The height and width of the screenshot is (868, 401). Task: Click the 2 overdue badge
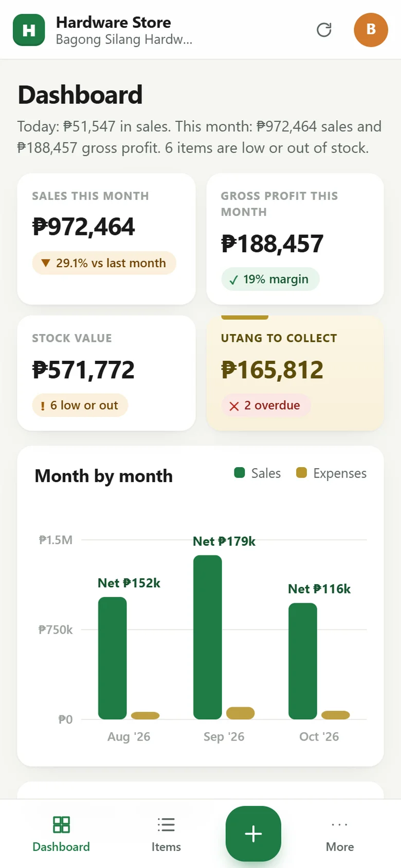pos(266,405)
